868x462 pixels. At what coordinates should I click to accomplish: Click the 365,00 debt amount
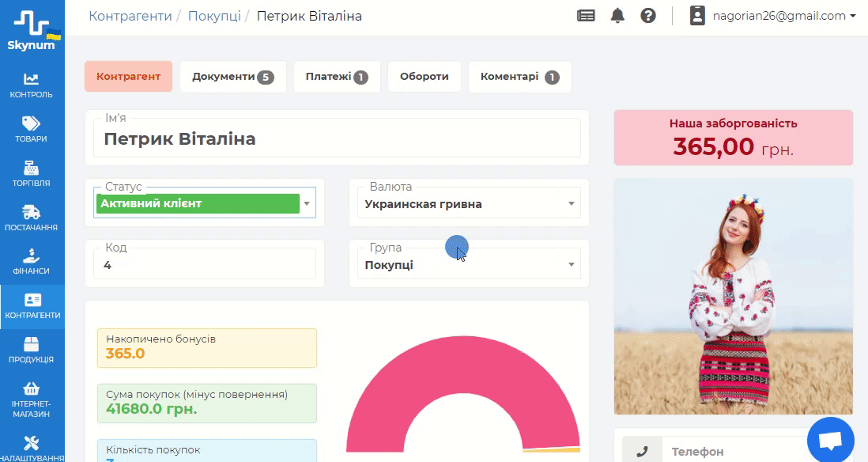[714, 147]
